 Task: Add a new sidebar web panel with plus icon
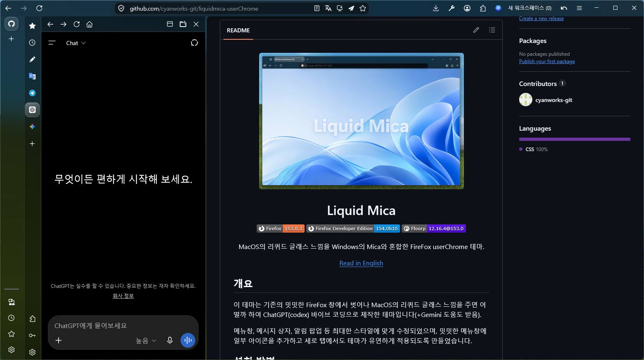point(32,144)
